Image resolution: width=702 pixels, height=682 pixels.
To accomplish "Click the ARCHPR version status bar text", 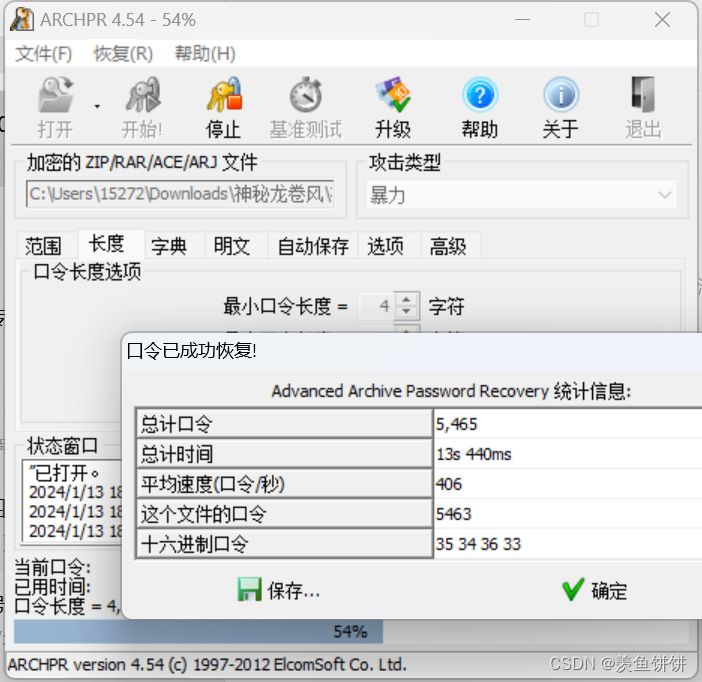I will click(207, 665).
